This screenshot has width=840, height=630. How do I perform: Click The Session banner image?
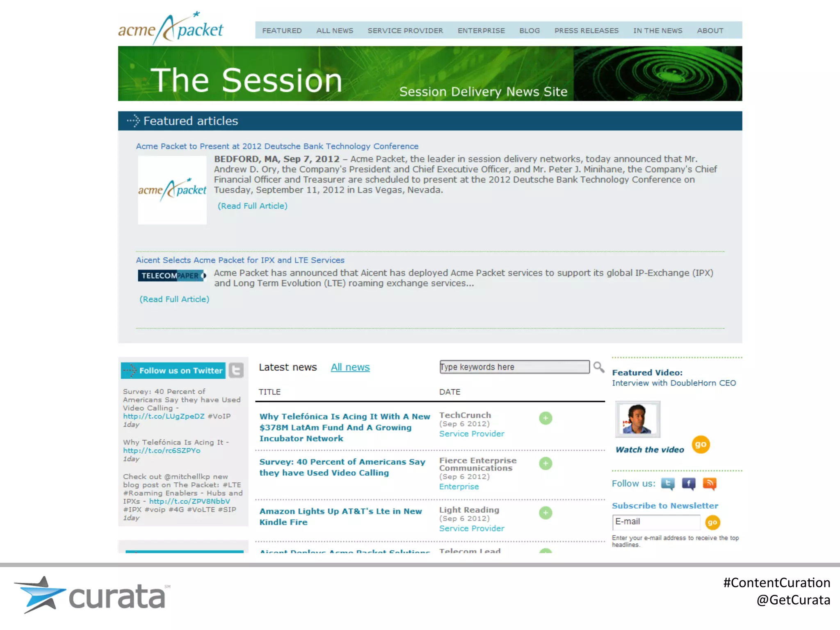coord(430,73)
